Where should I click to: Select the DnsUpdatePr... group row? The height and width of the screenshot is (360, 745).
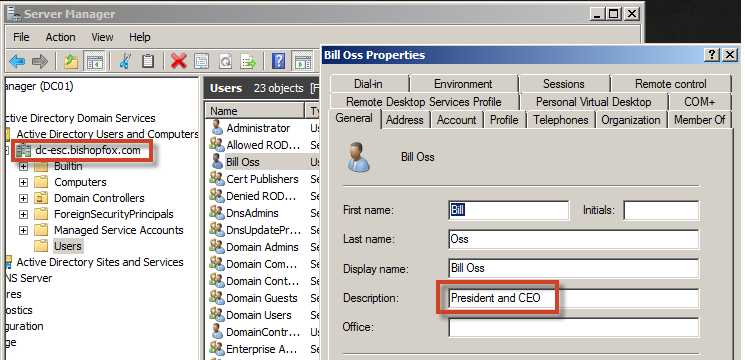pos(263,230)
